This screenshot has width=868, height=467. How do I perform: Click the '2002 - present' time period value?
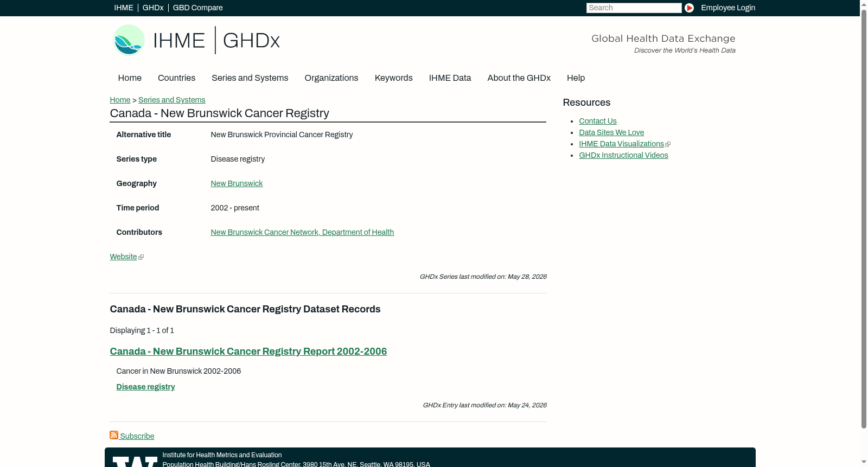pyautogui.click(x=235, y=208)
